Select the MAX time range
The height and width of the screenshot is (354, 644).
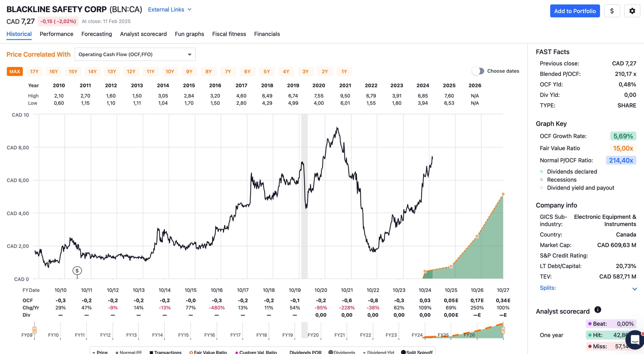(x=15, y=71)
